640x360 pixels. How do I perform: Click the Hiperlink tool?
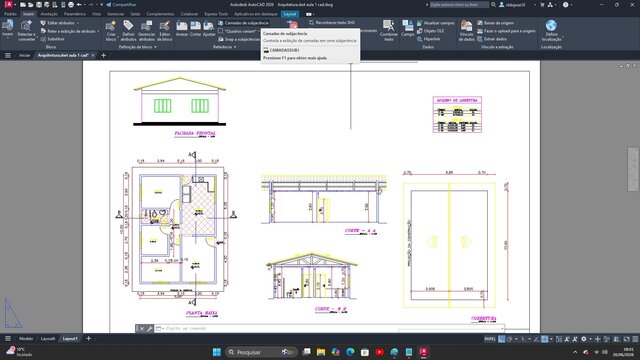429,39
